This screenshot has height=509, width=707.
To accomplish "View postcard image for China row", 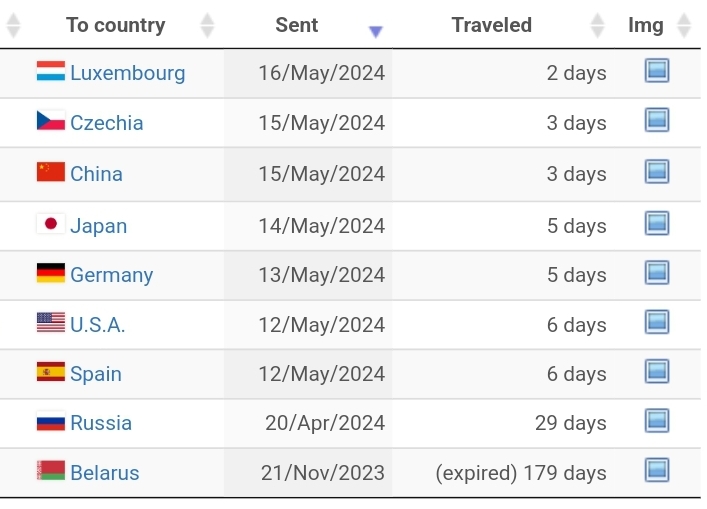I will pos(656,171).
